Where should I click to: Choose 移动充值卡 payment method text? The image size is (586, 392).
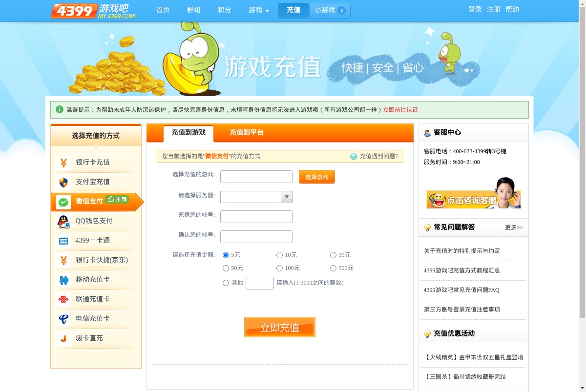[x=93, y=280]
